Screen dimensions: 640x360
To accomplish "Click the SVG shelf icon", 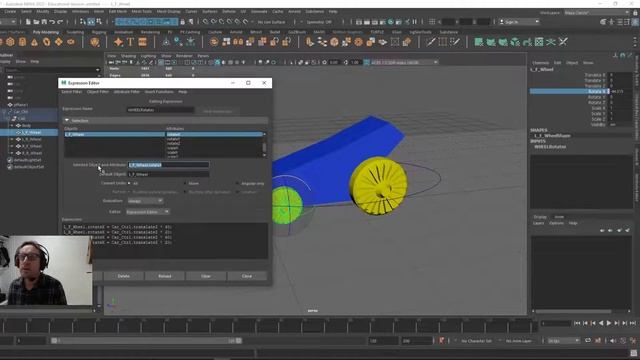I will point(142,42).
